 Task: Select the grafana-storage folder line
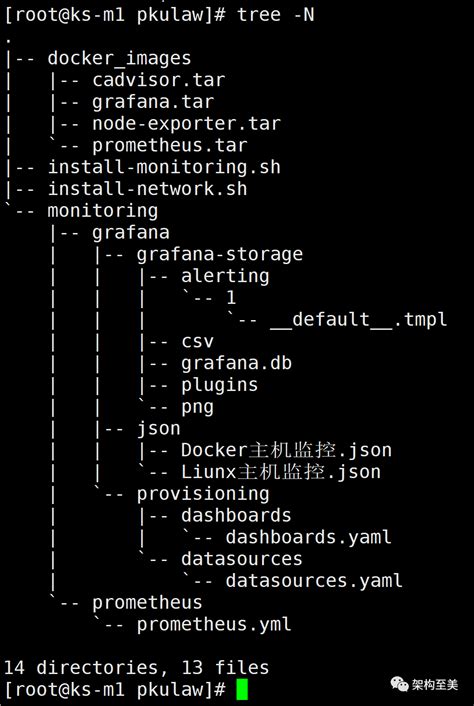pyautogui.click(x=220, y=255)
